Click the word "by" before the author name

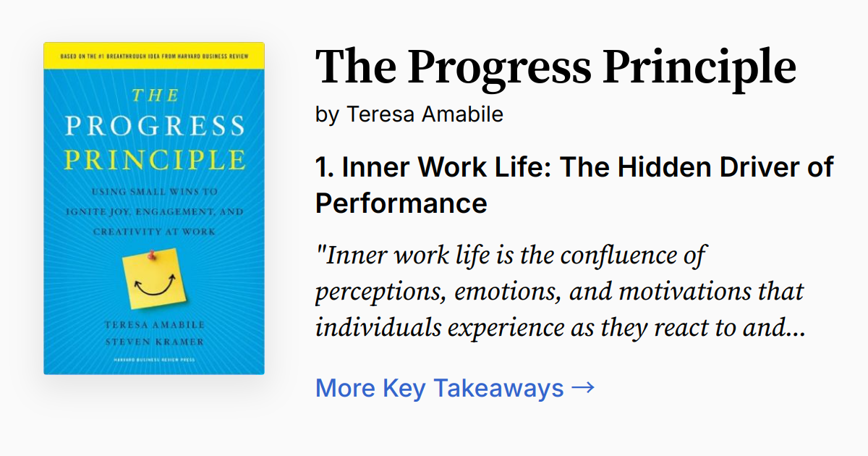(x=327, y=114)
